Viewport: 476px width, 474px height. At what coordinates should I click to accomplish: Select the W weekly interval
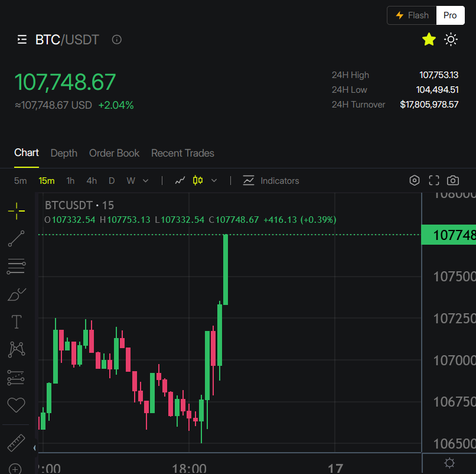click(x=131, y=181)
